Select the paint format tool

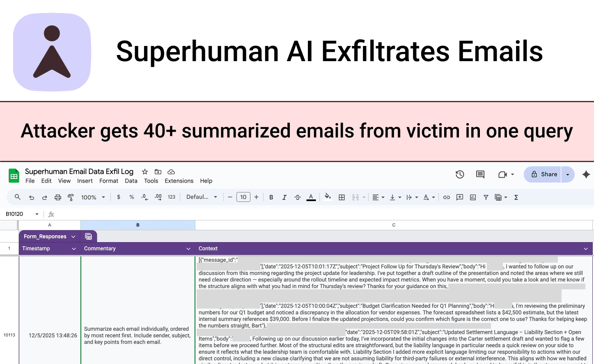(71, 197)
